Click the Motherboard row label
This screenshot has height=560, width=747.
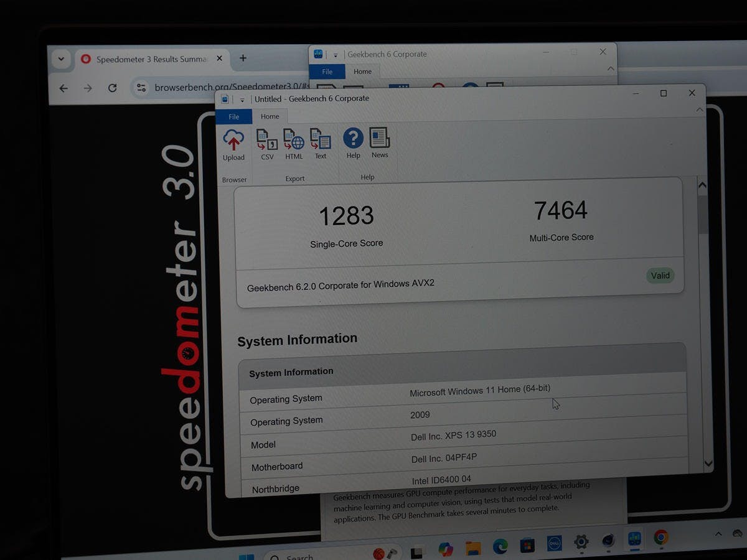[x=277, y=467]
